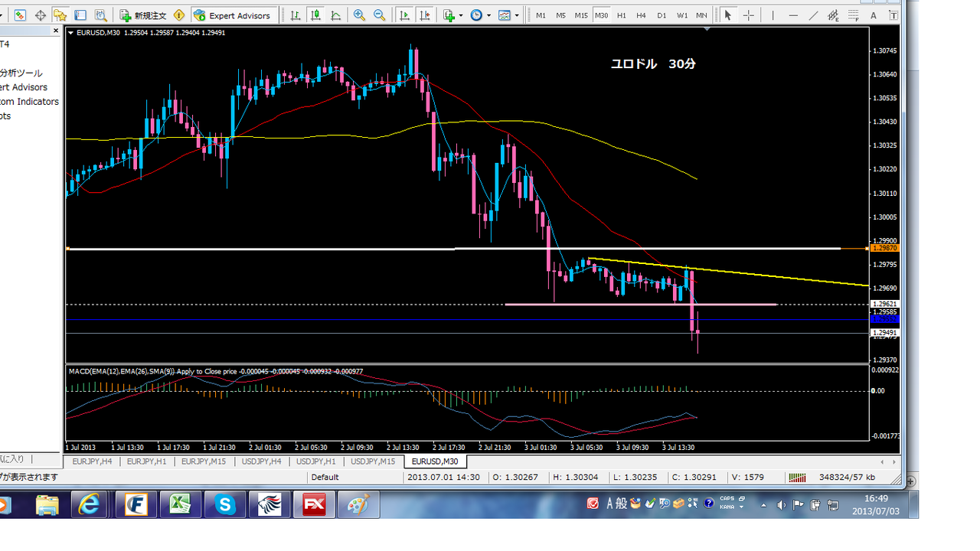This screenshot has width=980, height=551.
Task: Close the Navigator panel
Action: 55,31
